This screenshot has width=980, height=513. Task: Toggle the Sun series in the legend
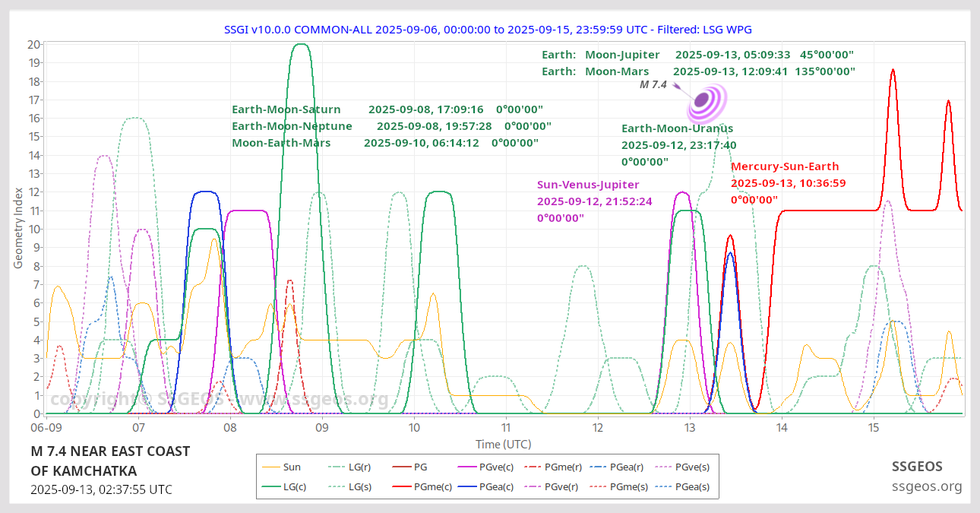pos(292,467)
